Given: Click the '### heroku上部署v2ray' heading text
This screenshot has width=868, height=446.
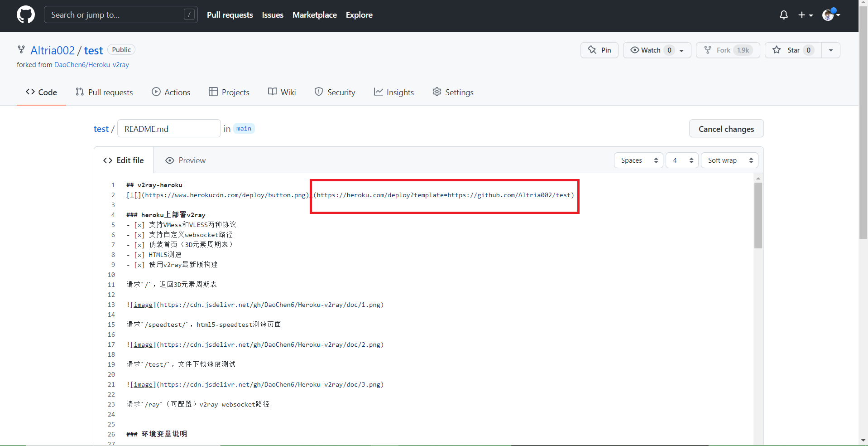Looking at the screenshot, I should [x=166, y=215].
